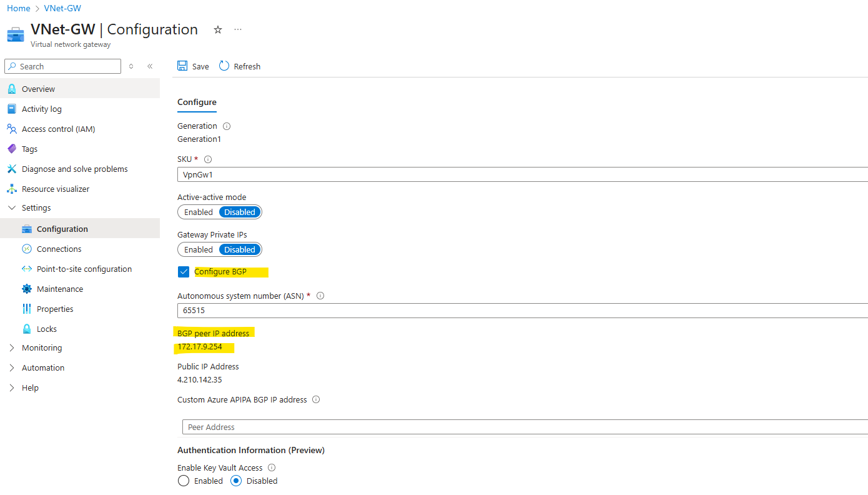
Task: Set Active-active mode to Enabled
Action: 199,212
